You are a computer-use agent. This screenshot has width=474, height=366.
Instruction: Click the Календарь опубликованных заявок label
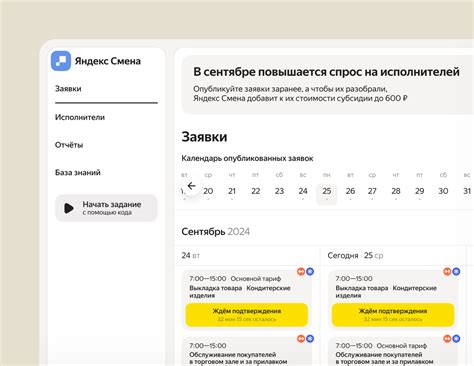pyautogui.click(x=247, y=158)
